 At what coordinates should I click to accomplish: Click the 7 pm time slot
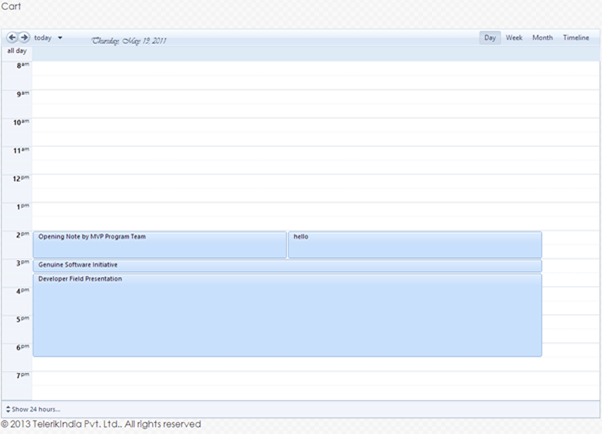tap(300, 384)
